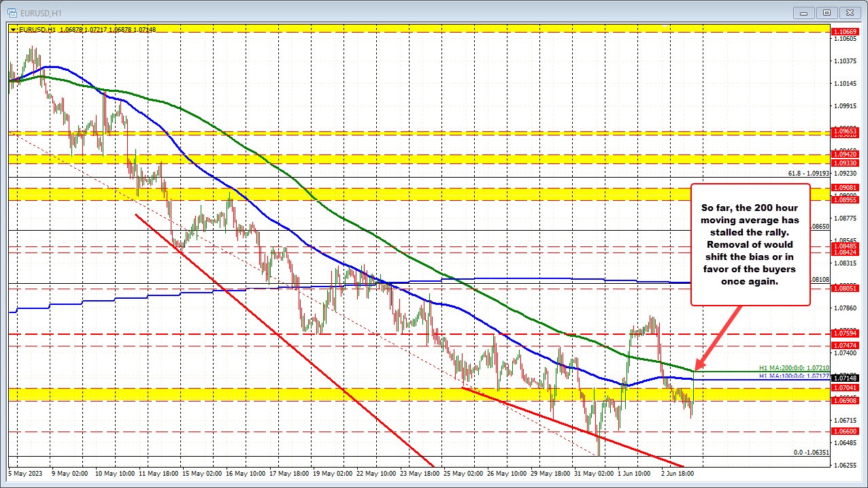The height and width of the screenshot is (488, 868).
Task: Click the 0.0 -1.06351 Fibonacci label
Action: coord(812,452)
